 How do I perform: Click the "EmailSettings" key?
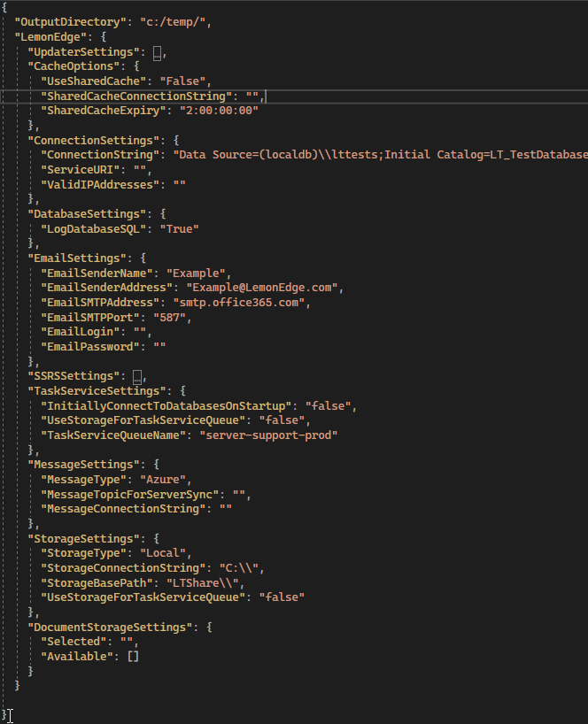(77, 258)
